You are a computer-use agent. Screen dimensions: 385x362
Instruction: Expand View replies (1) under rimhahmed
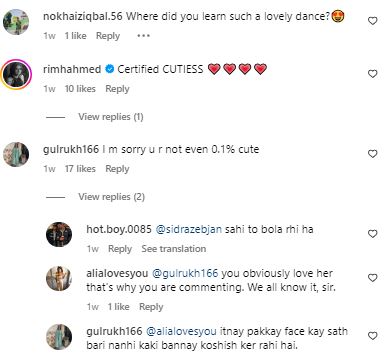tap(111, 117)
